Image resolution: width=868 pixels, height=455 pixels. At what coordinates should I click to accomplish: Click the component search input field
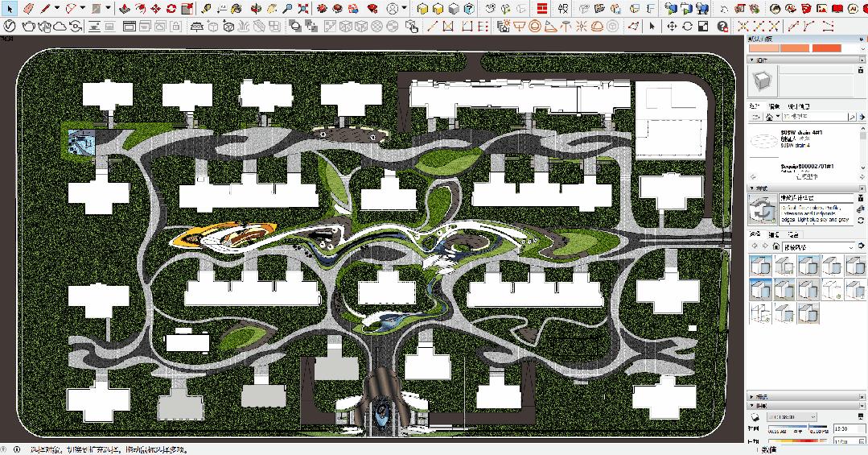point(814,117)
